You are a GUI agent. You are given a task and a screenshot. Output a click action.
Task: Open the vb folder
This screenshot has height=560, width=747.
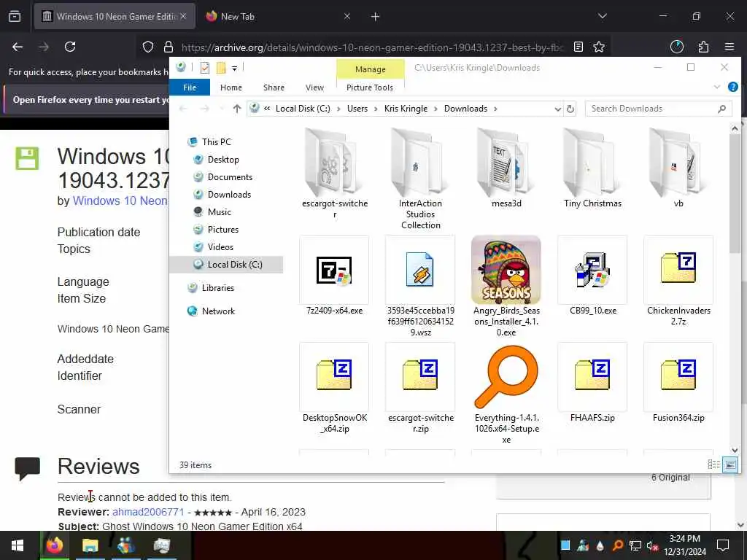pyautogui.click(x=678, y=163)
